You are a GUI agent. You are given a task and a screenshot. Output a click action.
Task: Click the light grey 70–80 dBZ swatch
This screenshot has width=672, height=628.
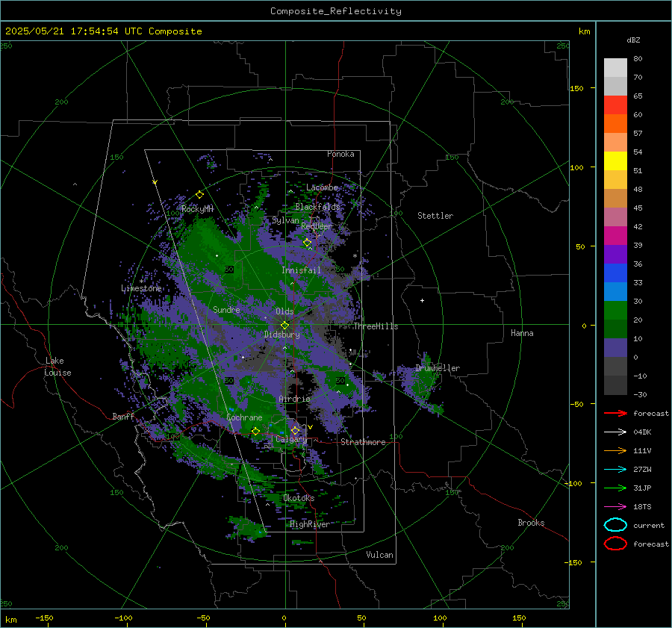tap(615, 68)
